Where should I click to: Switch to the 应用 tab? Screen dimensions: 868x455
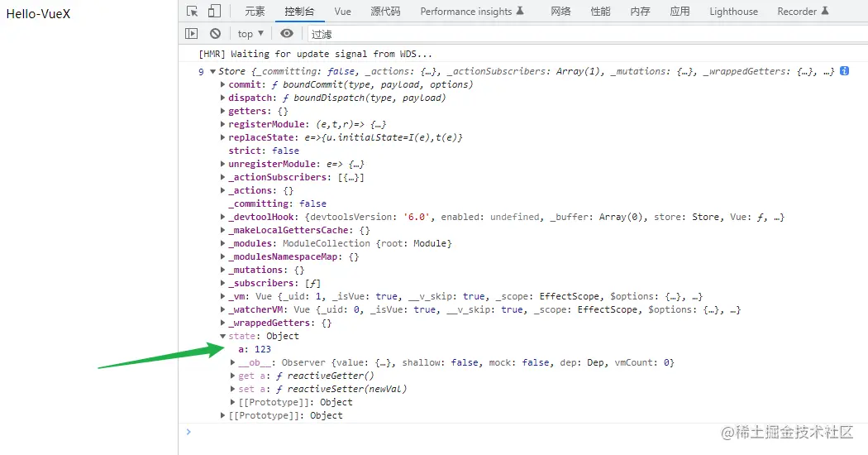click(x=680, y=11)
